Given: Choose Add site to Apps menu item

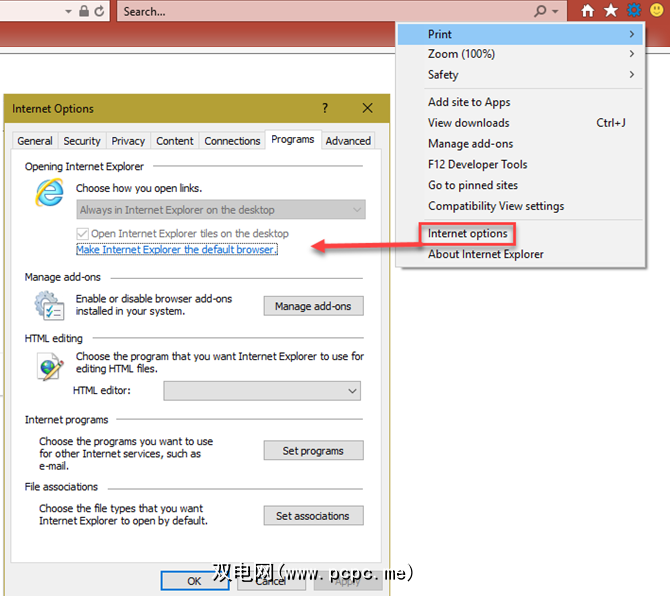Looking at the screenshot, I should pyautogui.click(x=520, y=102).
